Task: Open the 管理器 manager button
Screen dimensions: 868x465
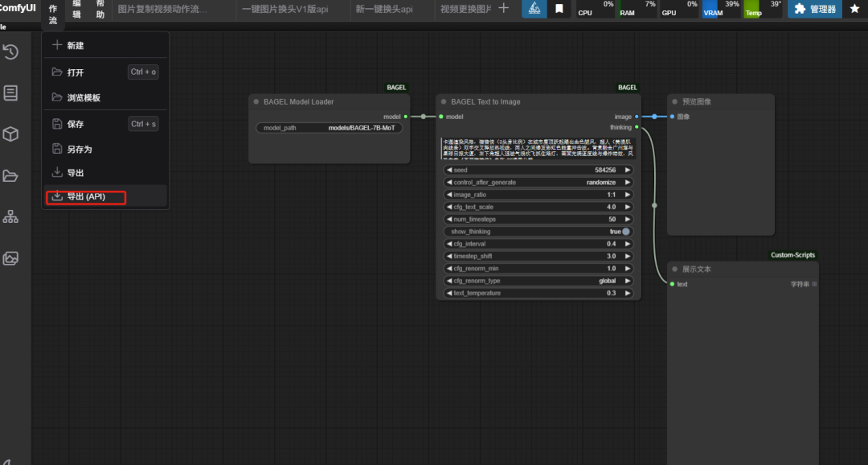Action: [x=815, y=9]
